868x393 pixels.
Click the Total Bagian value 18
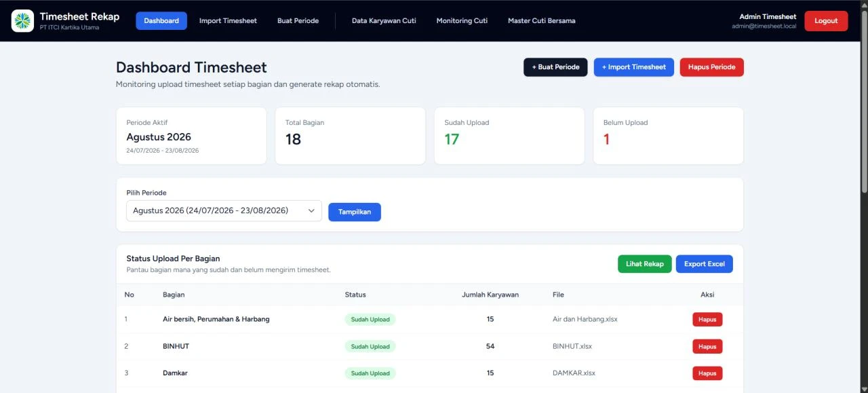tap(293, 139)
